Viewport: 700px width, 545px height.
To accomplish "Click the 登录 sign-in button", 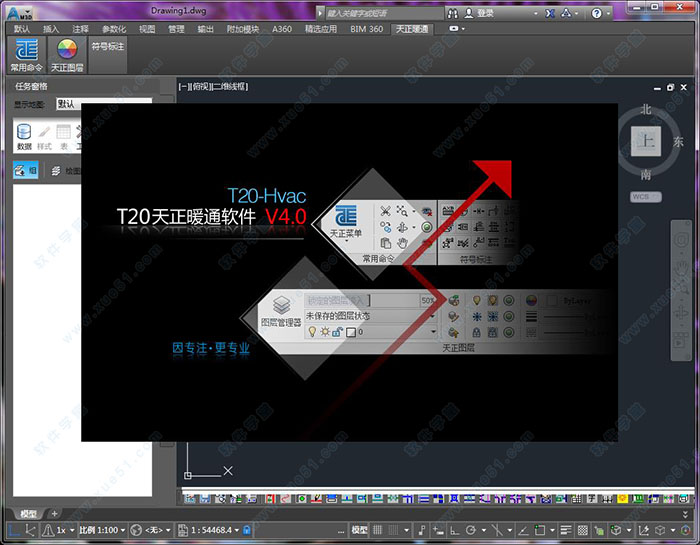I will coord(479,13).
